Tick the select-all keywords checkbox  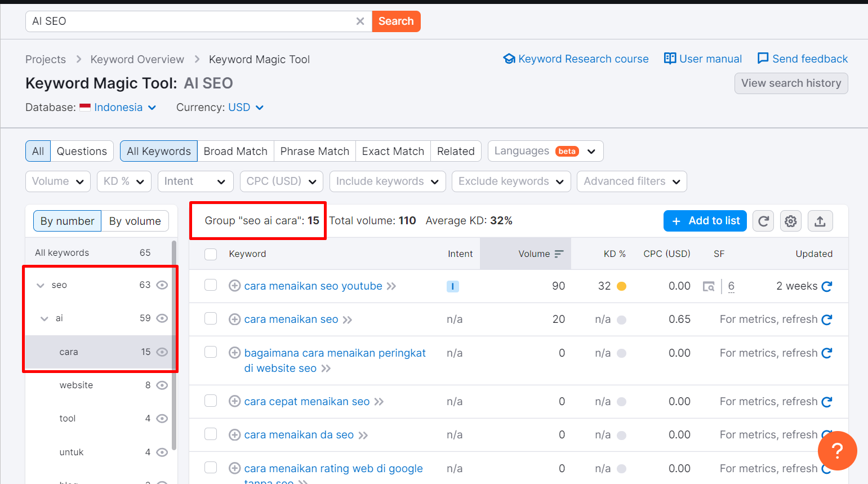pyautogui.click(x=211, y=254)
